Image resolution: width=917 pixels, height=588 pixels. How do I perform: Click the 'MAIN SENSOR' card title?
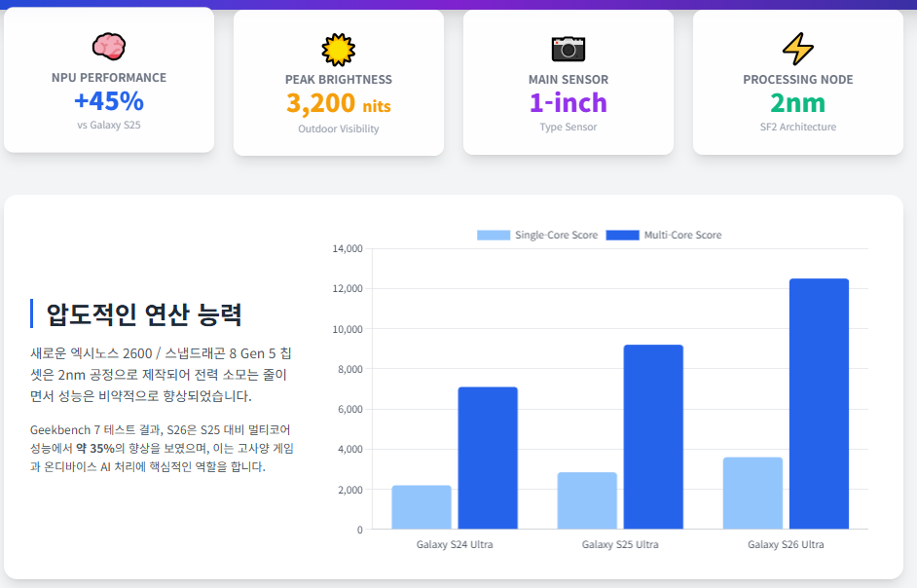click(569, 80)
